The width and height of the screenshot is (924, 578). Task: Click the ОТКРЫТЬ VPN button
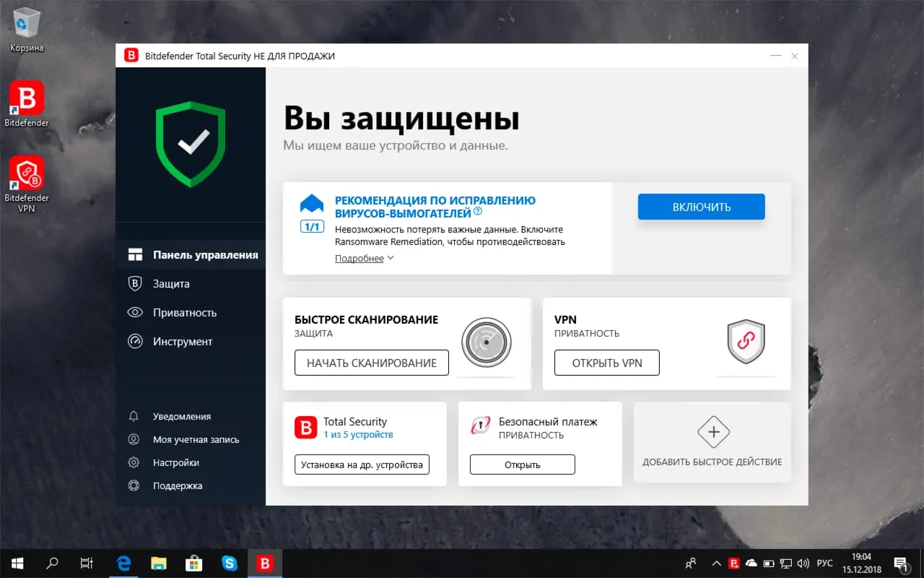click(607, 363)
